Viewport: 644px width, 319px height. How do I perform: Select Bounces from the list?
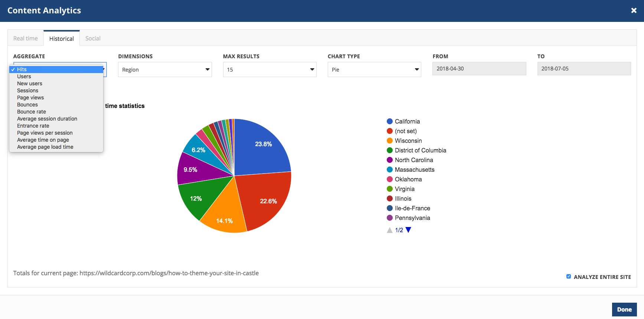coord(56,105)
